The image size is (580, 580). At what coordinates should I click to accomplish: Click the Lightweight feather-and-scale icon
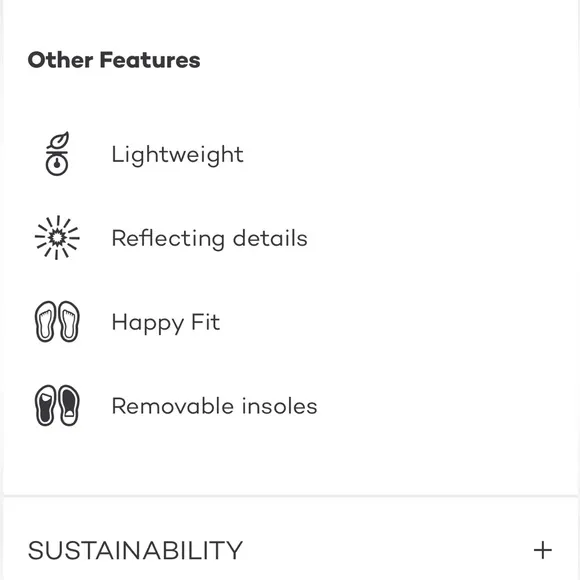point(57,154)
